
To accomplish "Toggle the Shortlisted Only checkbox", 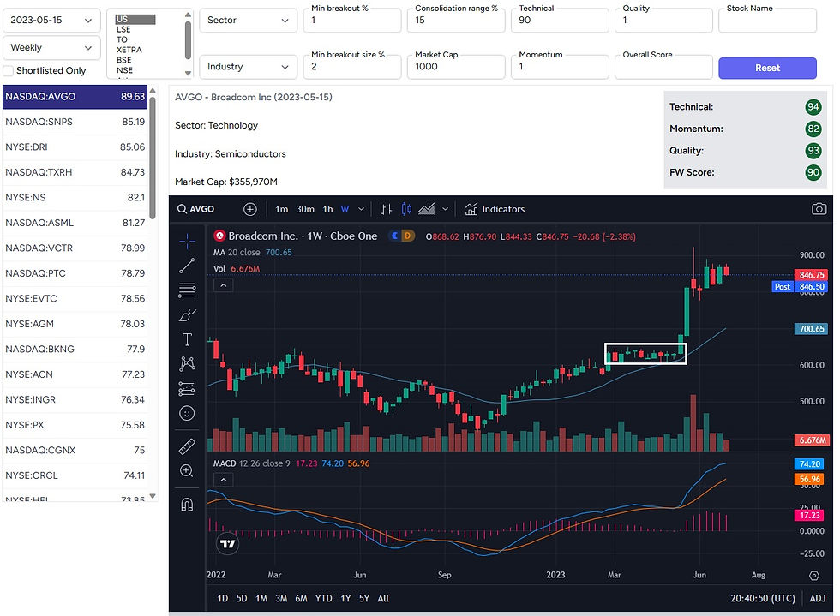I will pyautogui.click(x=8, y=71).
